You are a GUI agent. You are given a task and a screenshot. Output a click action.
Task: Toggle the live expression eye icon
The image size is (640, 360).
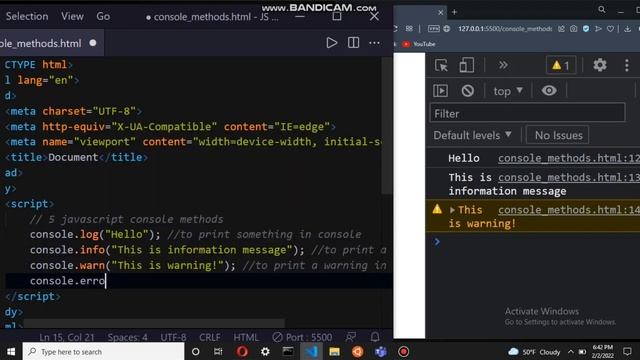pyautogui.click(x=549, y=91)
